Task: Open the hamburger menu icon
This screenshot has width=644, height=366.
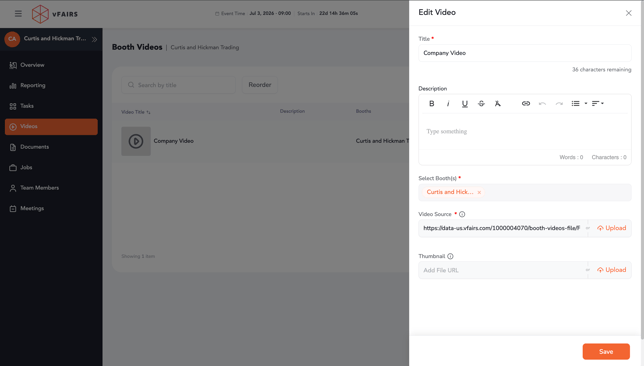Action: [18, 14]
